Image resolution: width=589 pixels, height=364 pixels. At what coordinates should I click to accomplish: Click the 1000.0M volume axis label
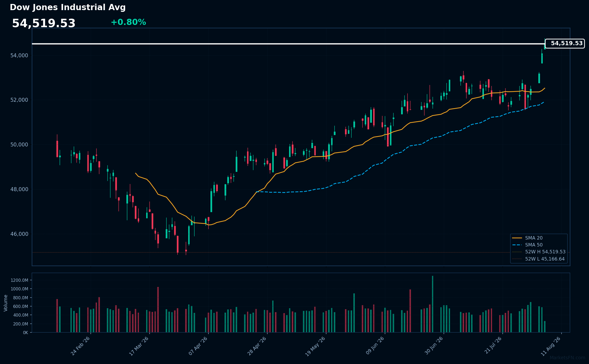pyautogui.click(x=19, y=289)
